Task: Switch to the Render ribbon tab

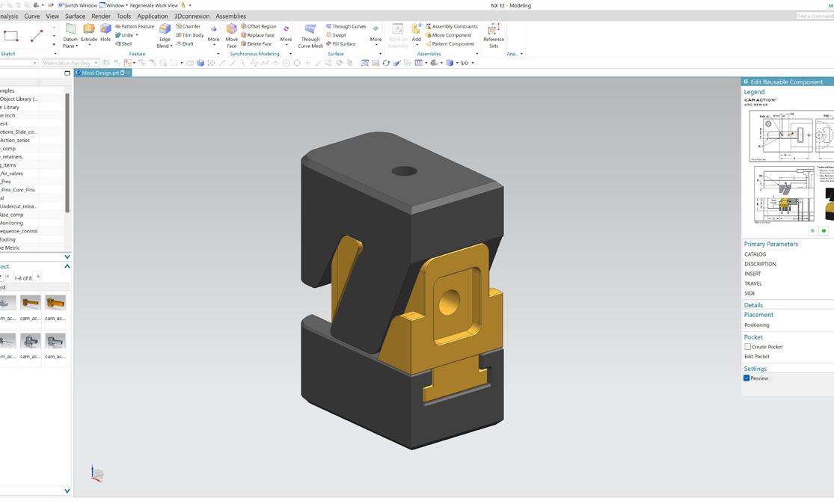Action: click(100, 16)
